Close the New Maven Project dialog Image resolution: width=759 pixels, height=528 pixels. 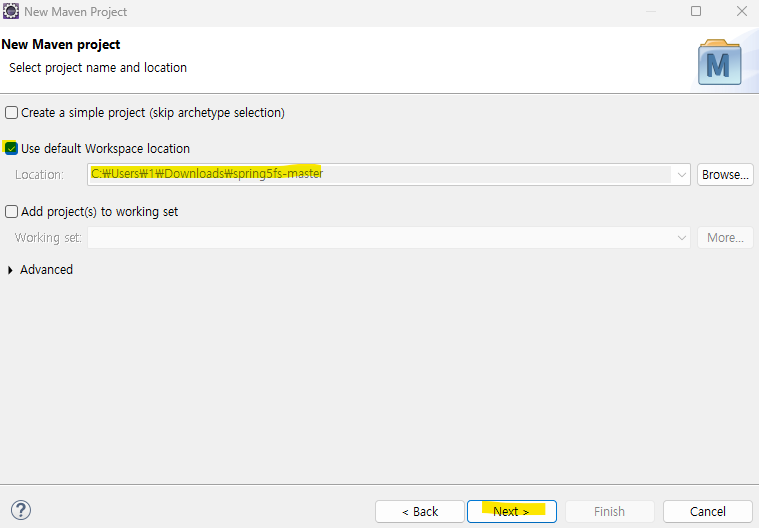click(742, 11)
